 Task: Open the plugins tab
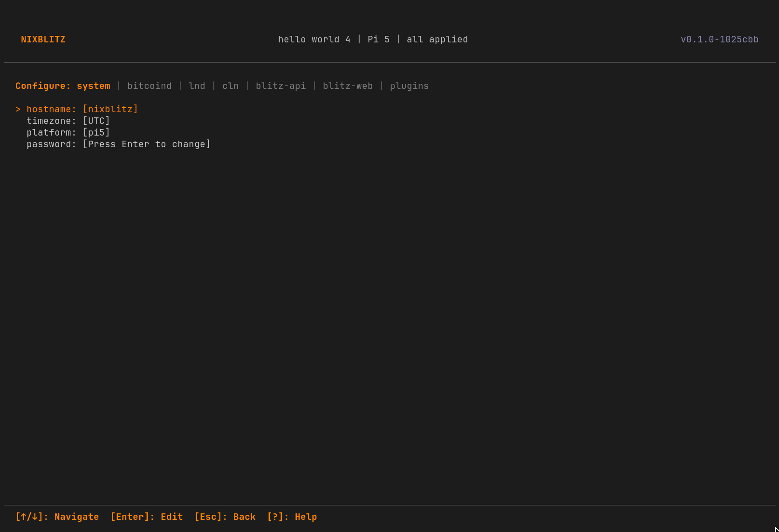(x=409, y=86)
